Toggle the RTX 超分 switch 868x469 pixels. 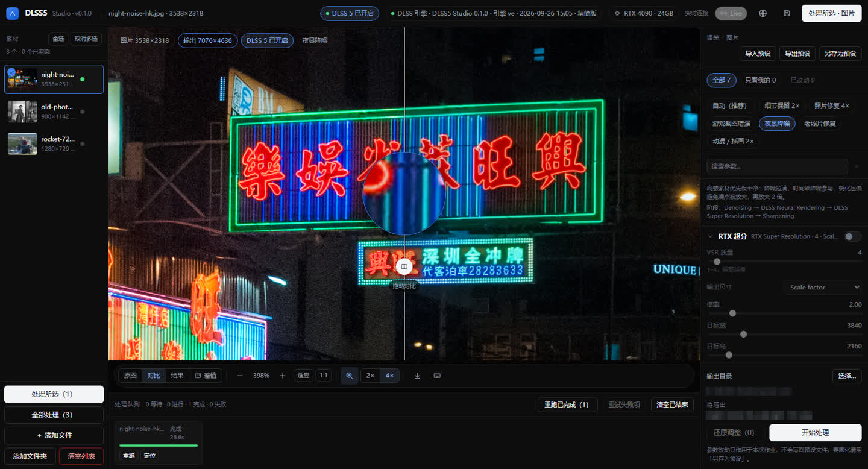pos(852,236)
